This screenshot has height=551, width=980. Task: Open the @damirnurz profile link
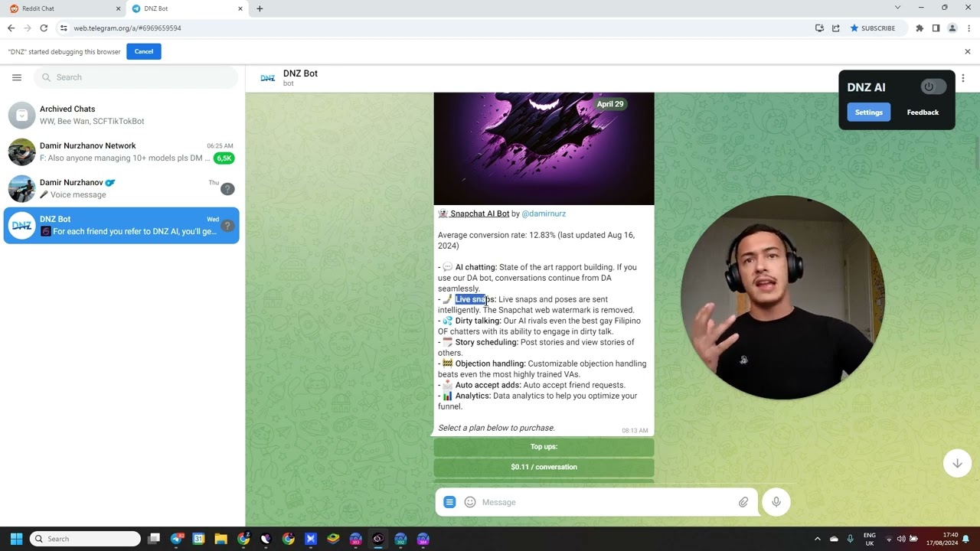pyautogui.click(x=544, y=214)
